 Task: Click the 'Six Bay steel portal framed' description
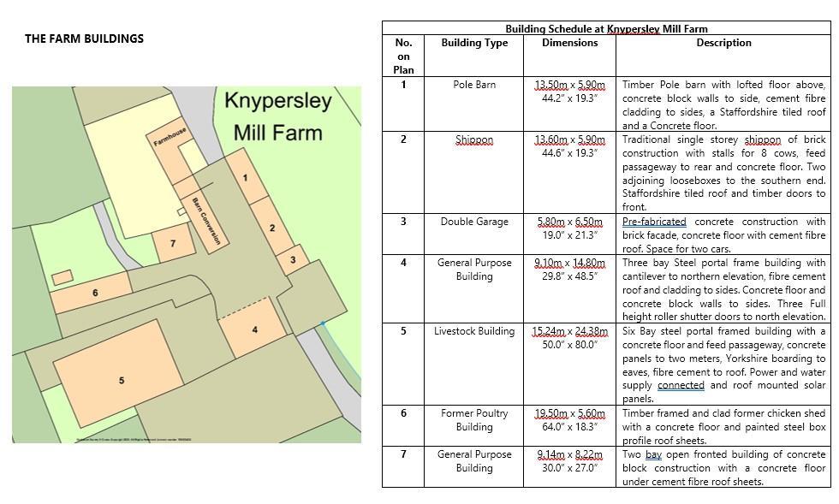click(x=723, y=365)
